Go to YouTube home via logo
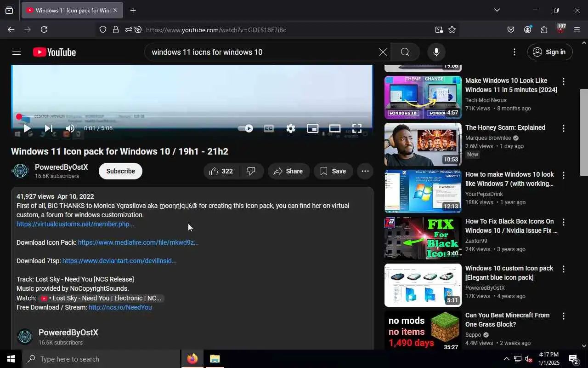 pos(54,52)
